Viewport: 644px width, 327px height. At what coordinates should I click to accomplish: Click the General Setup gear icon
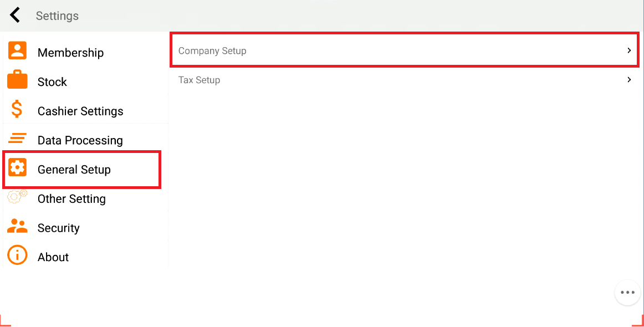coord(17,167)
